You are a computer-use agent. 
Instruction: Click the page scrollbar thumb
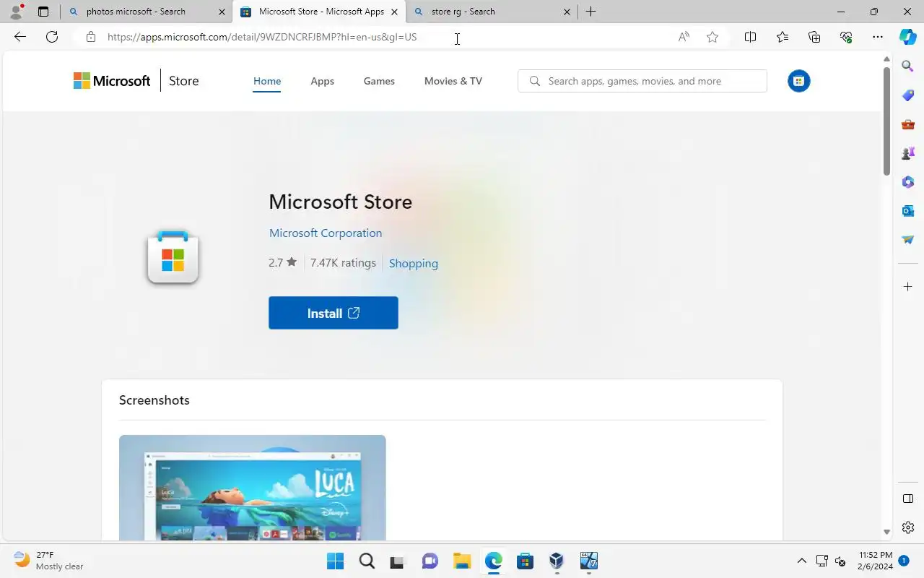click(x=887, y=121)
